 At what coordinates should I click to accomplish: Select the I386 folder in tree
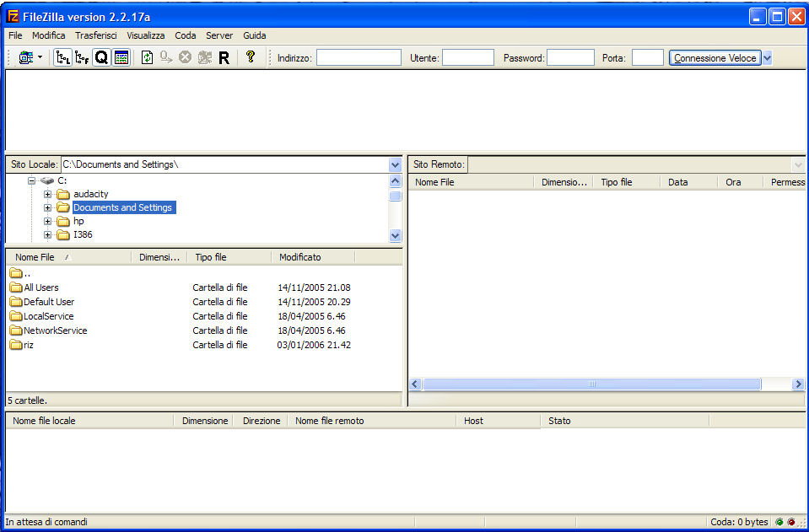(x=83, y=234)
